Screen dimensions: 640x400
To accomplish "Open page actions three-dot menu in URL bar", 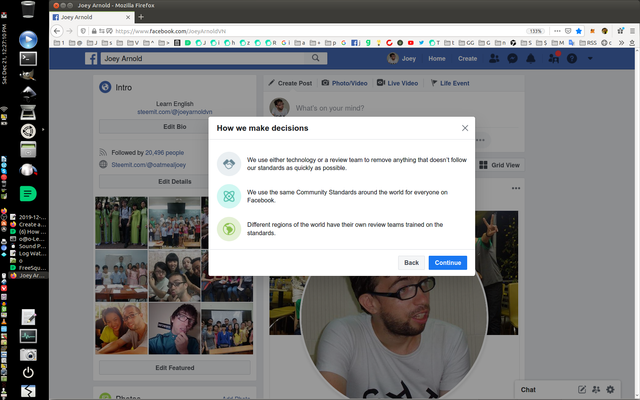I will click(x=557, y=31).
